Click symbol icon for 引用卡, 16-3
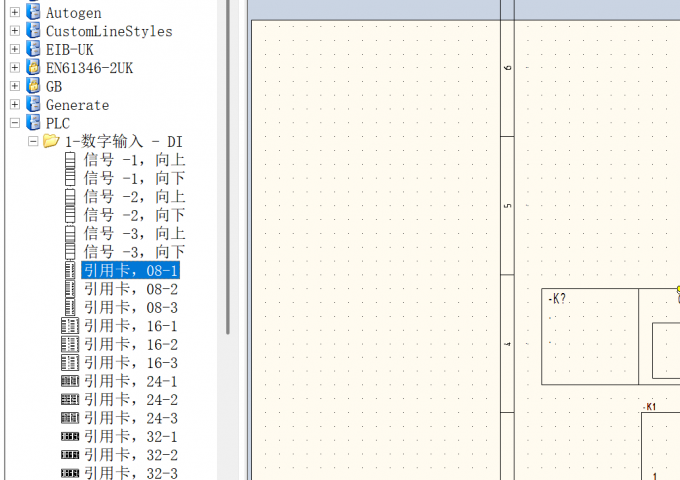680x480 pixels. coord(70,362)
